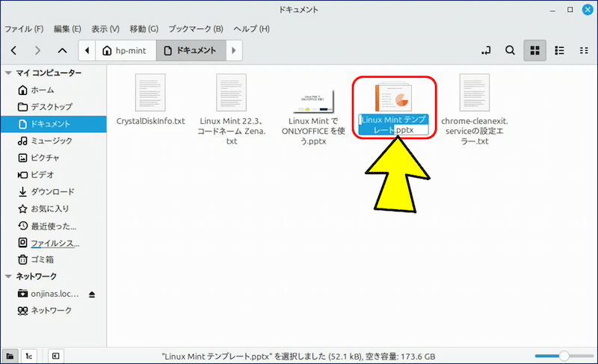Show tree view sidebar via status bar
Screen dimensions: 598x364
click(x=29, y=357)
